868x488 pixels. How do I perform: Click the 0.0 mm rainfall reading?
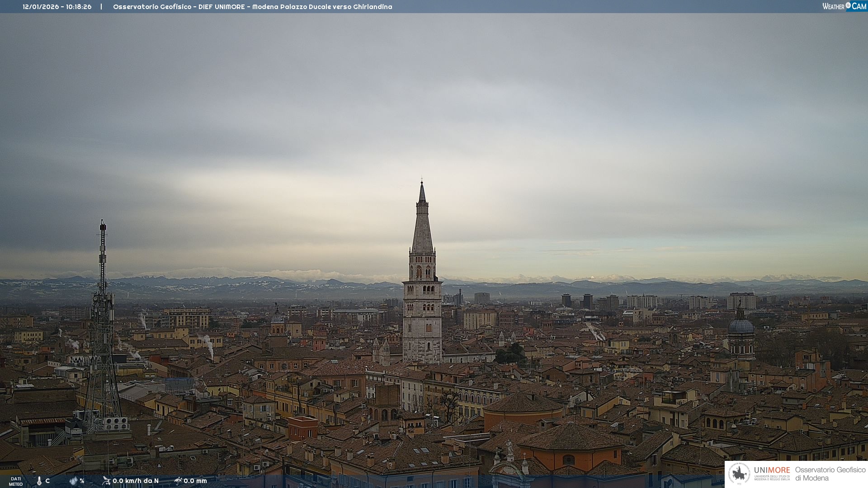195,481
